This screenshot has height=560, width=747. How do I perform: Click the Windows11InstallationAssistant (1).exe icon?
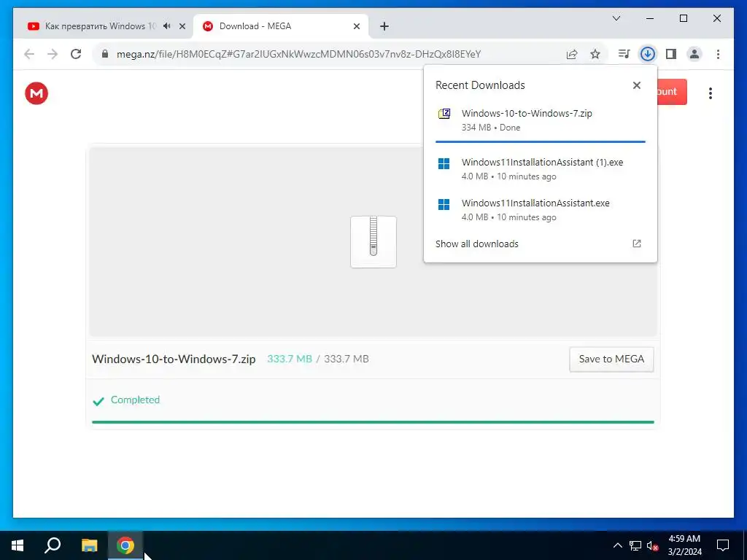pyautogui.click(x=444, y=164)
